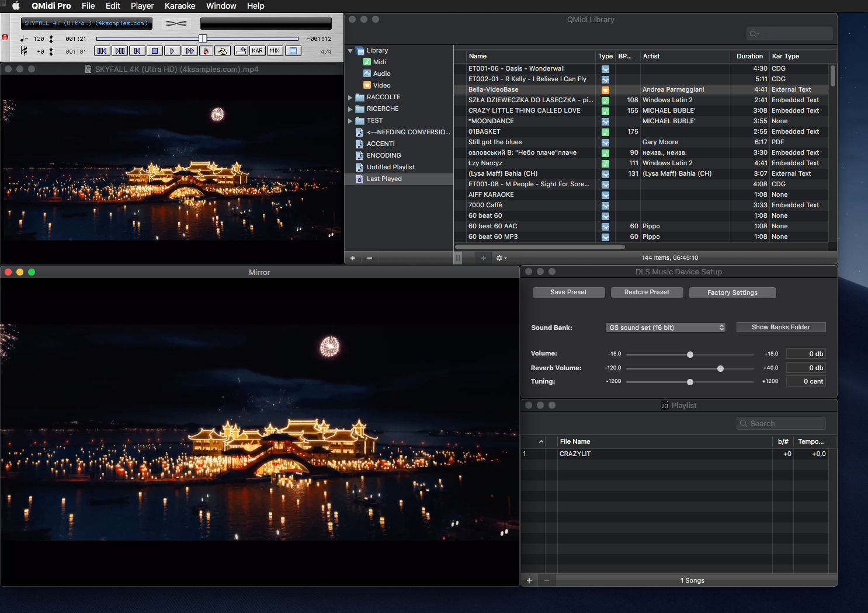
Task: Sort the library by the Kar Type column header
Action: tap(798, 56)
